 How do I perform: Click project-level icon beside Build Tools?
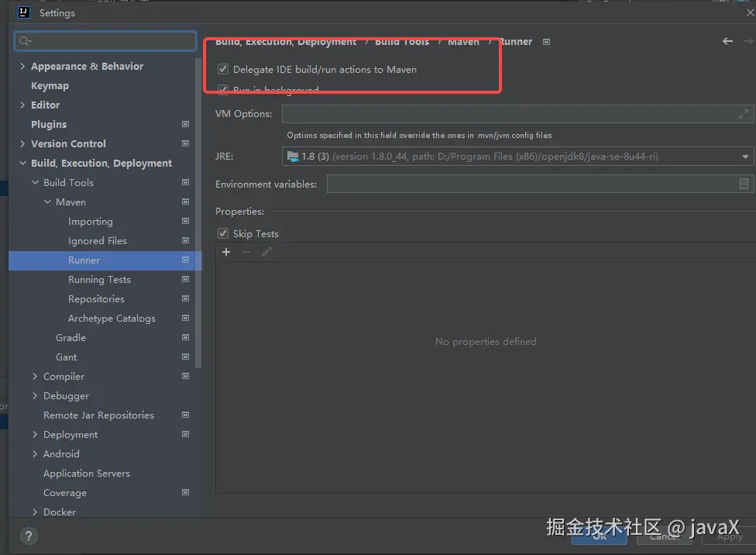(x=185, y=182)
